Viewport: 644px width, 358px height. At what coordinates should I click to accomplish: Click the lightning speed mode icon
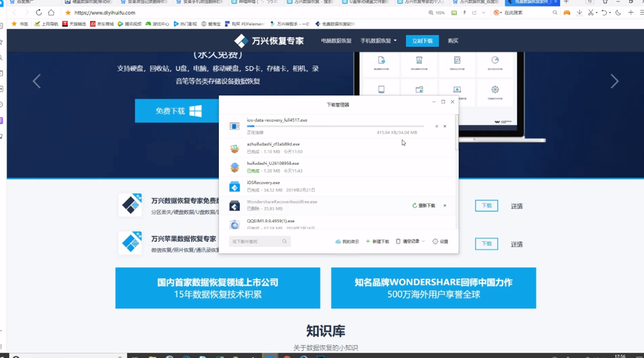click(x=465, y=13)
